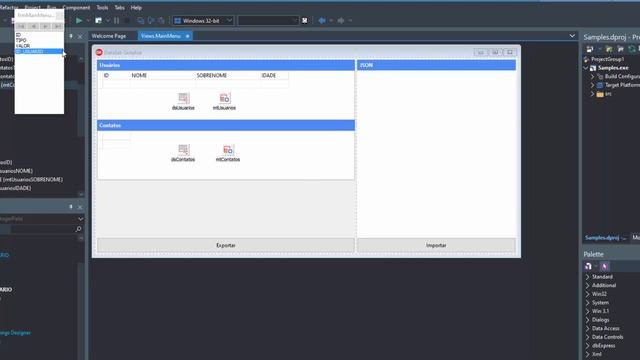
Task: Select ID_USUARIO field in fields editor
Action: click(39, 51)
